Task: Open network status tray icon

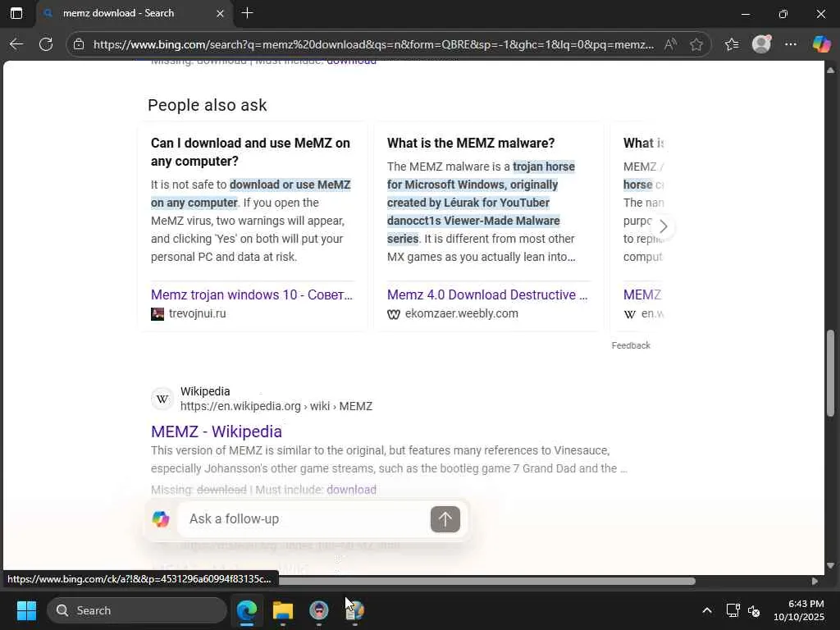Action: click(x=733, y=610)
